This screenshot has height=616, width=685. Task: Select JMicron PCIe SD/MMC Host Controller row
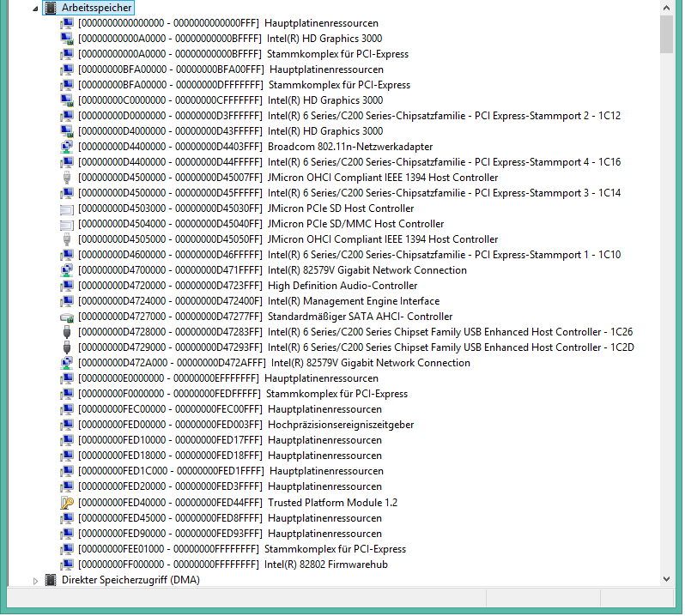point(261,225)
